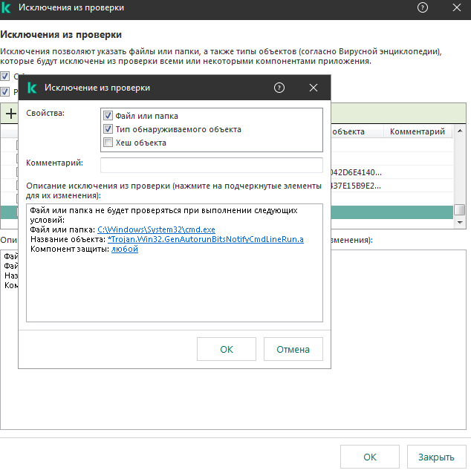Click the Trojan.Win32.GenAutorunBitsNotifyCmdLineRun.a link
Image resolution: width=471 pixels, height=476 pixels.
coord(206,239)
